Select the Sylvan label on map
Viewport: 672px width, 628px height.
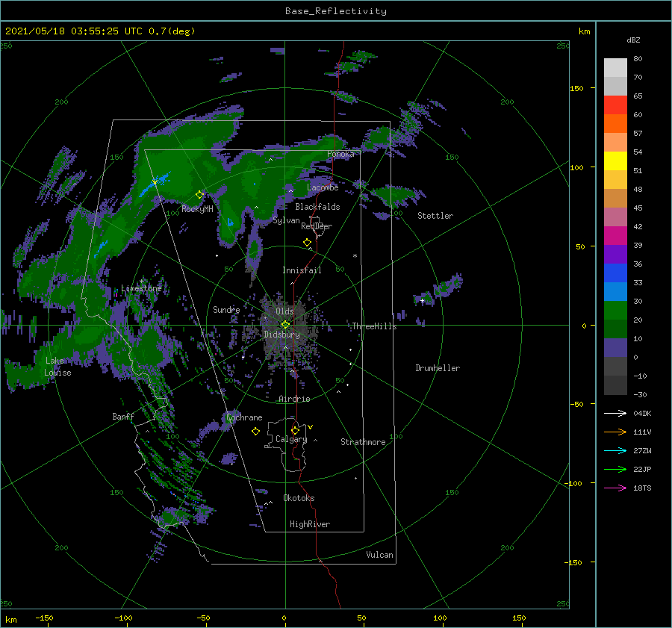[286, 220]
